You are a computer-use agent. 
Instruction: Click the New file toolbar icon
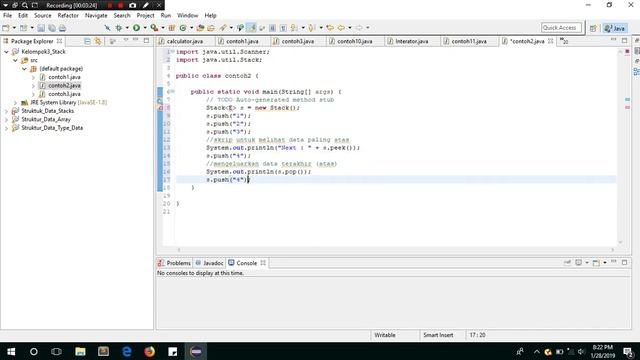tap(6, 28)
